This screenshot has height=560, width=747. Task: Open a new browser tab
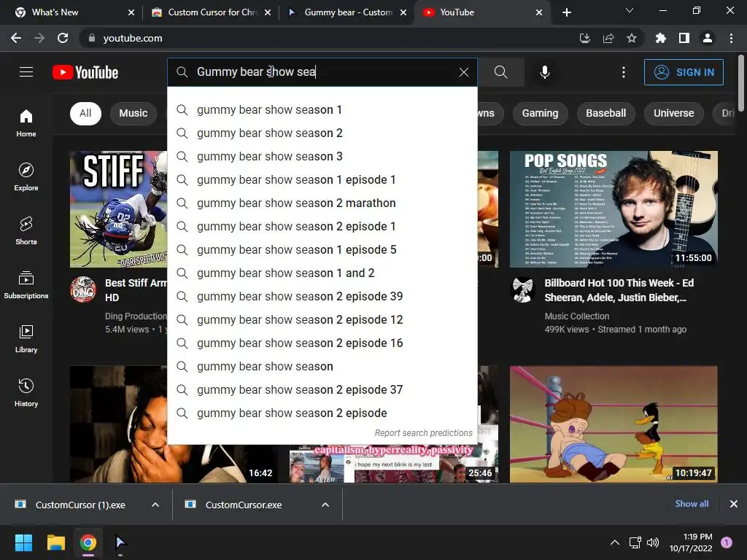coord(566,12)
